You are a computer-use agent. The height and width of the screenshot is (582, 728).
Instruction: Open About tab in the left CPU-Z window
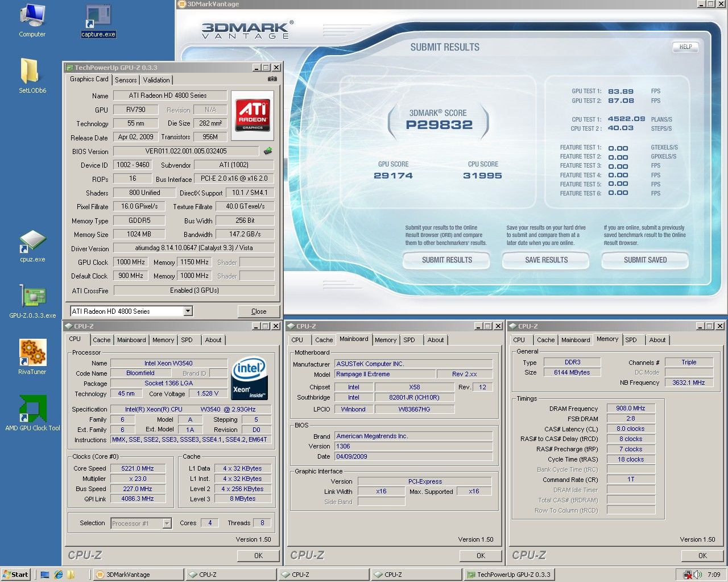pyautogui.click(x=213, y=340)
